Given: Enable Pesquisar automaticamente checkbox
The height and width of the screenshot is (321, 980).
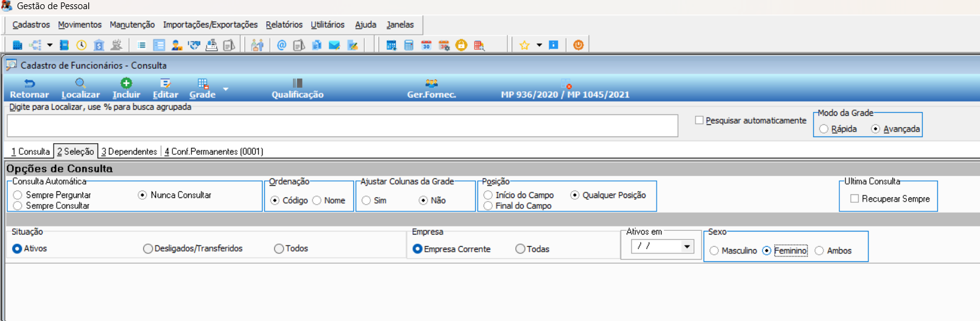Looking at the screenshot, I should [699, 121].
